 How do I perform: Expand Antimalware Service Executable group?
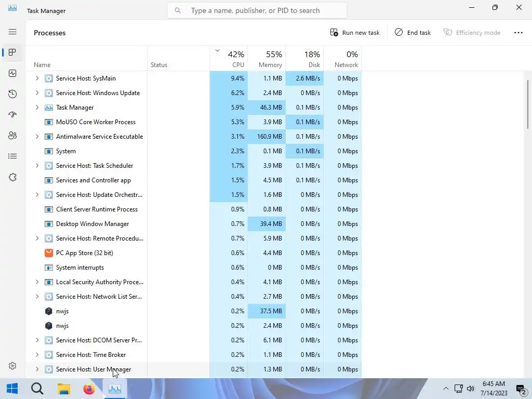pos(37,137)
